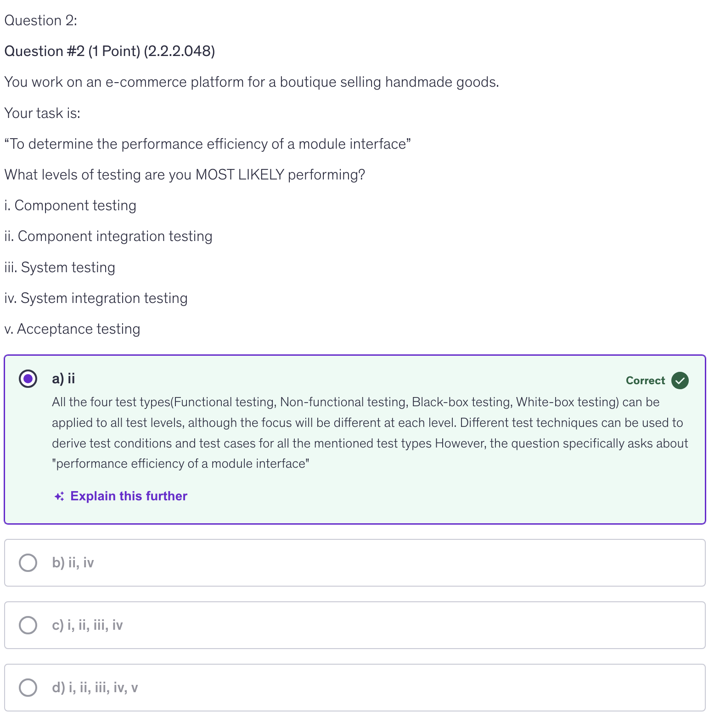Click the 'iv. System integration testing' list item
The width and height of the screenshot is (720, 728).
click(96, 298)
